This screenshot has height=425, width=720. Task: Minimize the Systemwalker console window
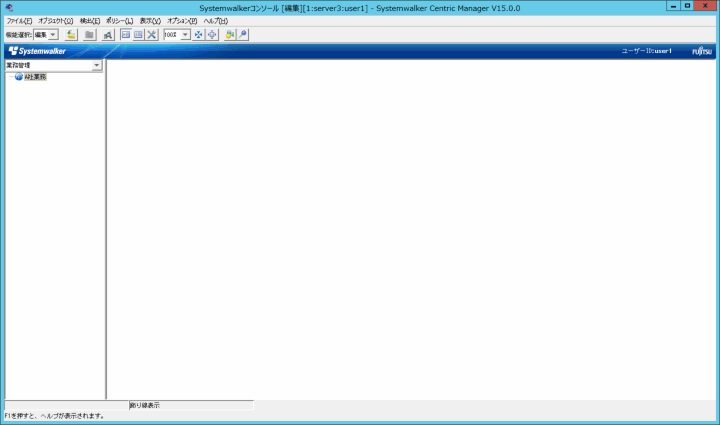[673, 6]
